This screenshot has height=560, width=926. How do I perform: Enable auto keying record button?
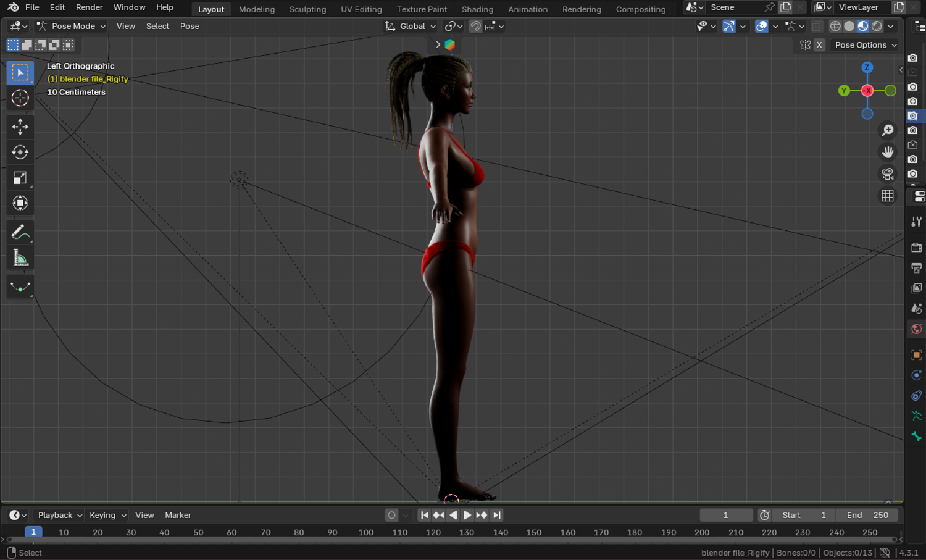pyautogui.click(x=391, y=515)
